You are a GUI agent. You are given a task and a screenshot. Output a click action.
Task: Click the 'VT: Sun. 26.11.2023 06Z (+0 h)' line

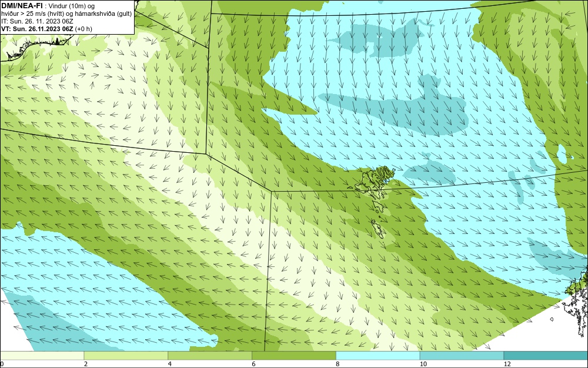(x=46, y=29)
